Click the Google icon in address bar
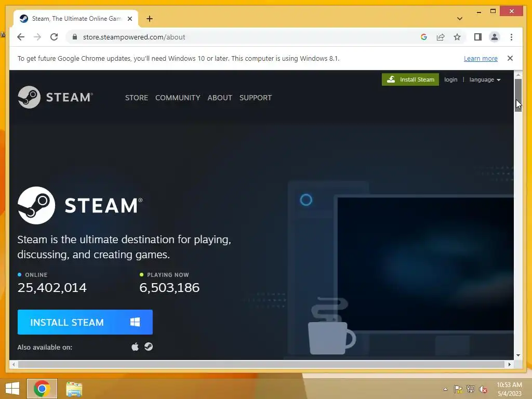The width and height of the screenshot is (532, 399). point(424,37)
